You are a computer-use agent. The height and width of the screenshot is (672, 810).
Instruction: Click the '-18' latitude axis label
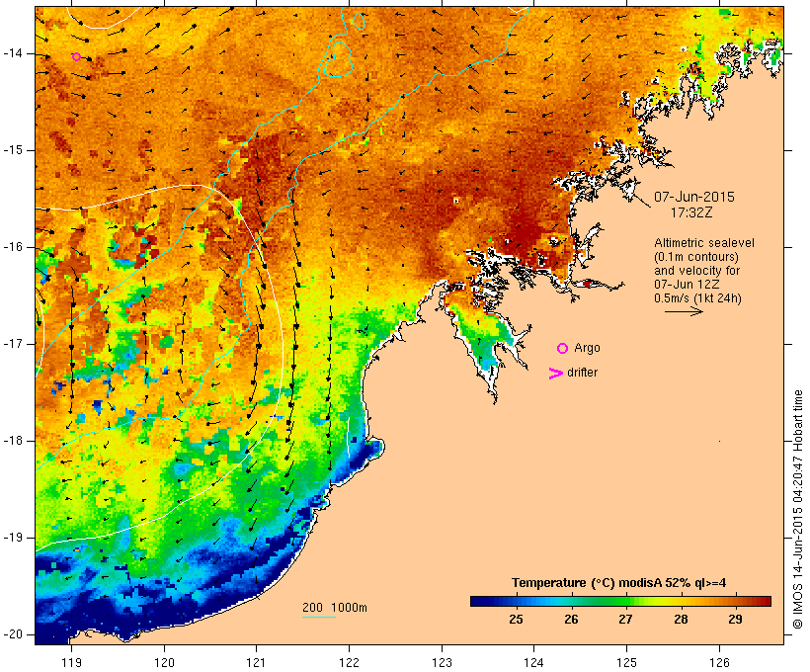click(x=13, y=441)
